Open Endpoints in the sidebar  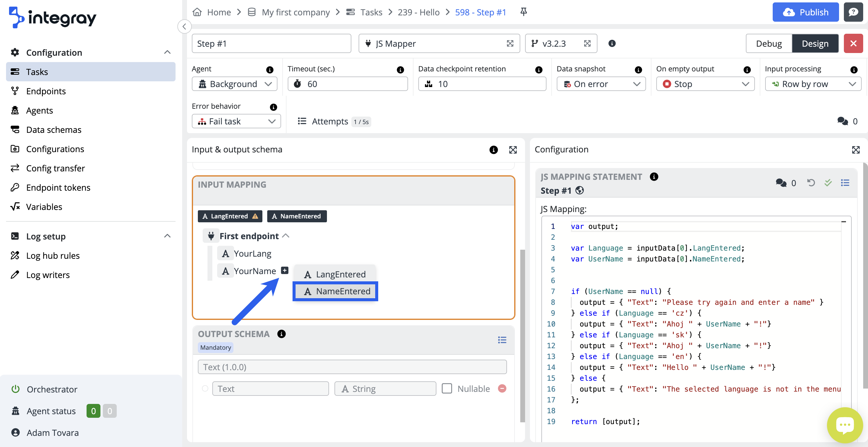point(46,91)
